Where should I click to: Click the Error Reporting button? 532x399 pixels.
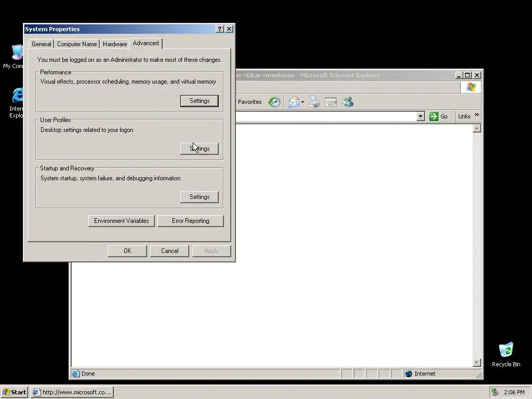190,221
